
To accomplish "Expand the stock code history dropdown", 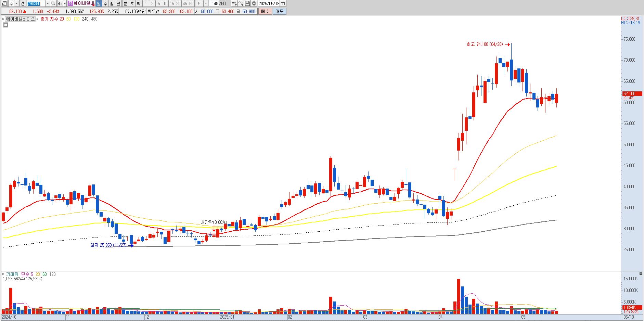I will click(x=48, y=3).
